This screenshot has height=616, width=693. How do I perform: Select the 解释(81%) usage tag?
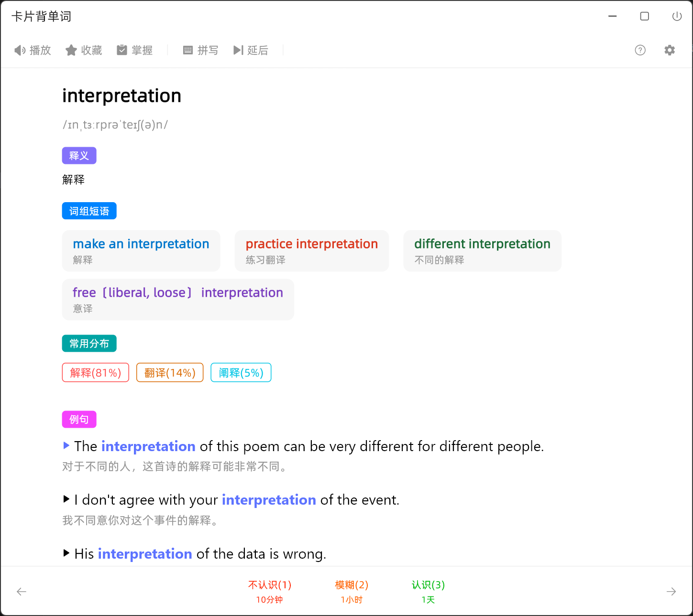96,373
